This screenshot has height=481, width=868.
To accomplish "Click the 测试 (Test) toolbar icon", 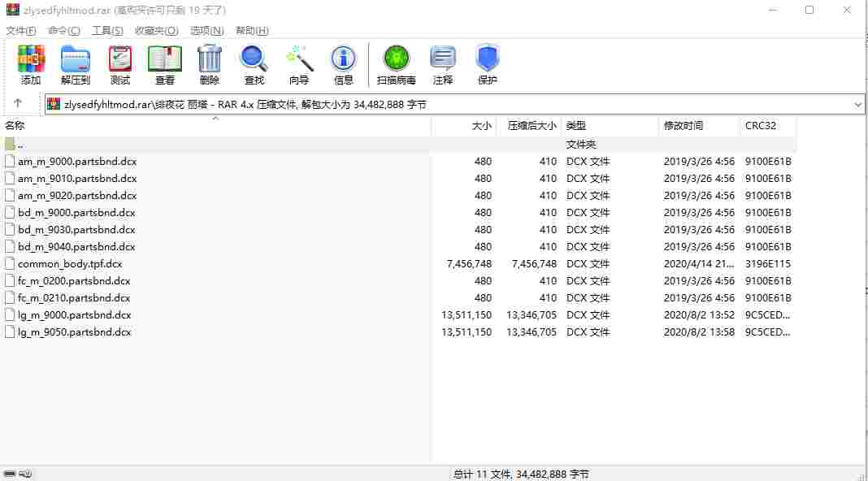I will coord(120,58).
